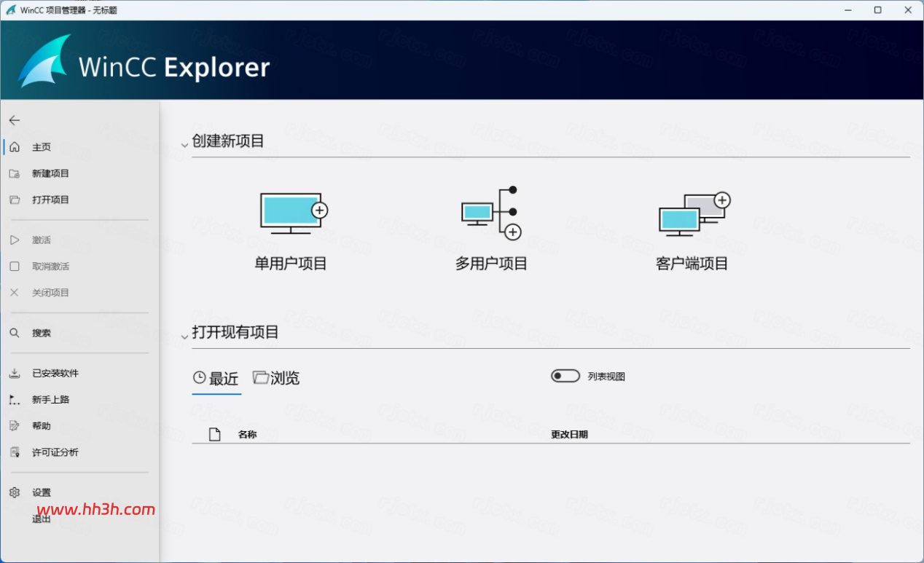Click the 打开现有项目 heading text
This screenshot has width=924, height=563.
[235, 333]
